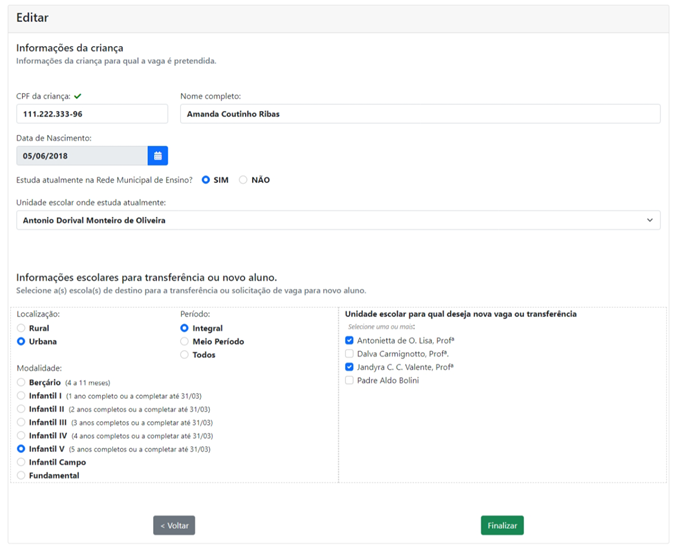The width and height of the screenshot is (680, 555).
Task: Select SIM for Rede Municipal question
Action: point(206,180)
